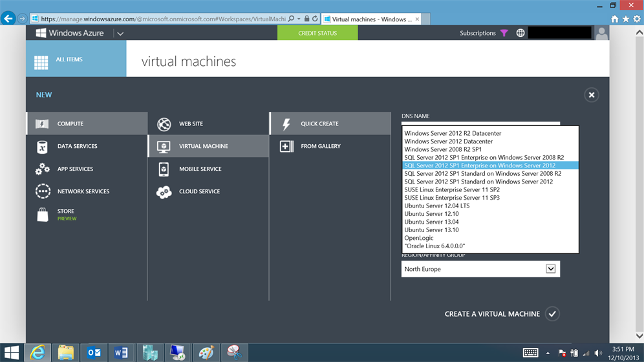This screenshot has width=644, height=362.
Task: Choose VIRTUAL MACHINE option
Action: [x=208, y=146]
